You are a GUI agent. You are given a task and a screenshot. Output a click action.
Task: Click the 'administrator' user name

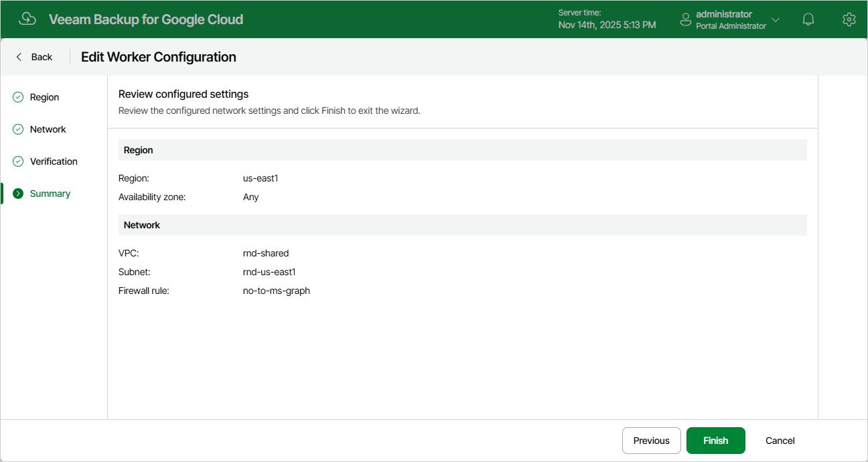point(724,14)
